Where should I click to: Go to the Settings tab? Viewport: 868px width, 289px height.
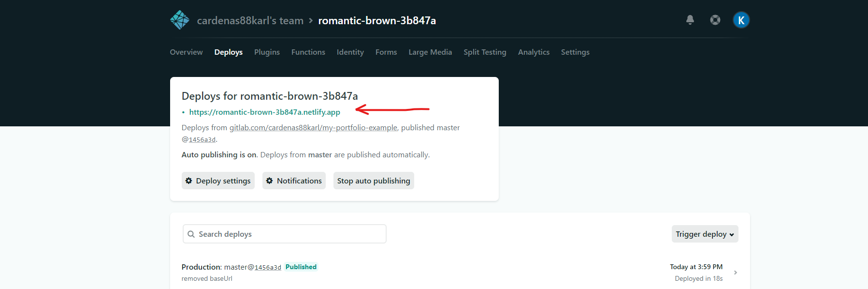[575, 52]
